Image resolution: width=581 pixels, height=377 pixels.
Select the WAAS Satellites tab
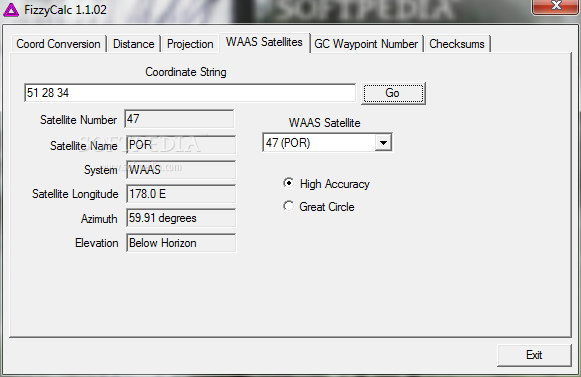click(264, 42)
